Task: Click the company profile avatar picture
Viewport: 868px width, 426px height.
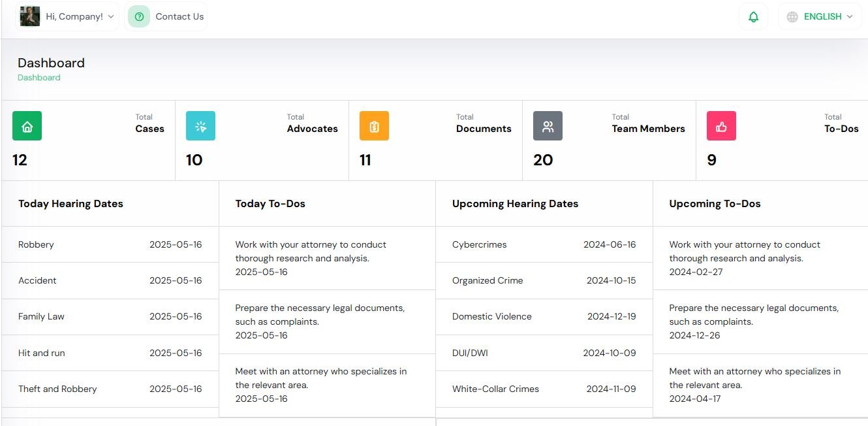Action: pos(30,16)
